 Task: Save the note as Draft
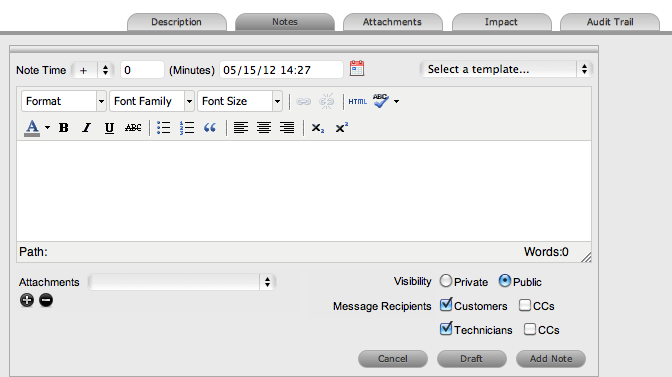[x=471, y=359]
